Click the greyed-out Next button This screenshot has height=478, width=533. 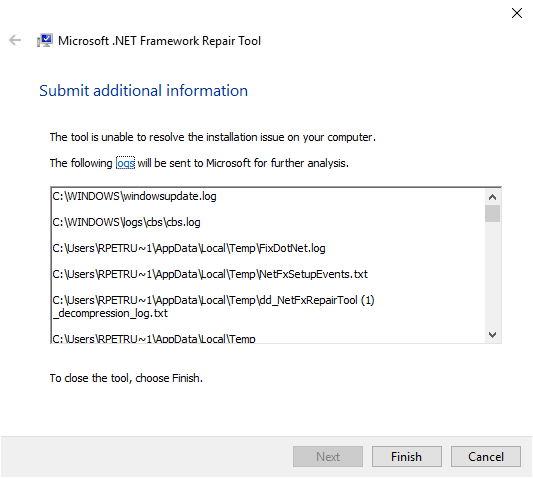pos(328,457)
